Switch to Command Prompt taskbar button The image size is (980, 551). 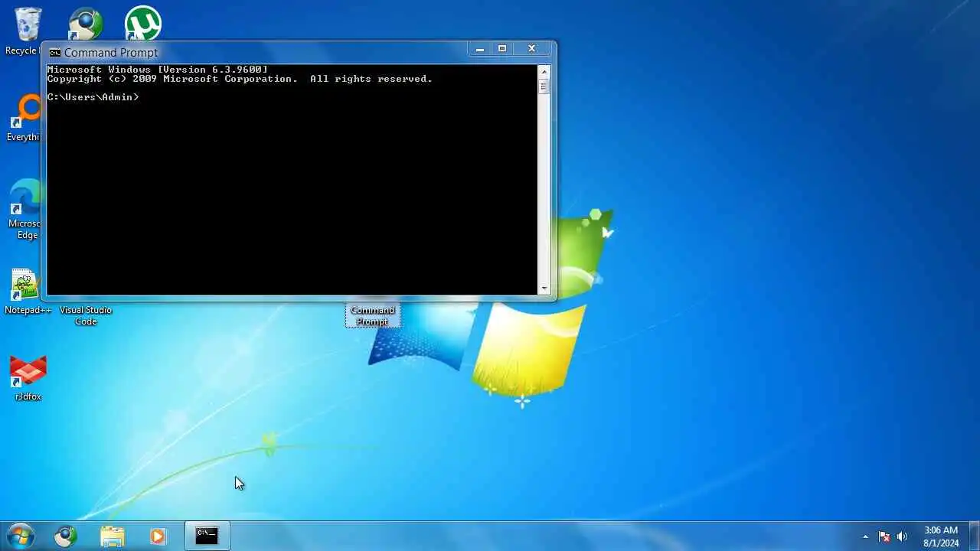click(207, 536)
